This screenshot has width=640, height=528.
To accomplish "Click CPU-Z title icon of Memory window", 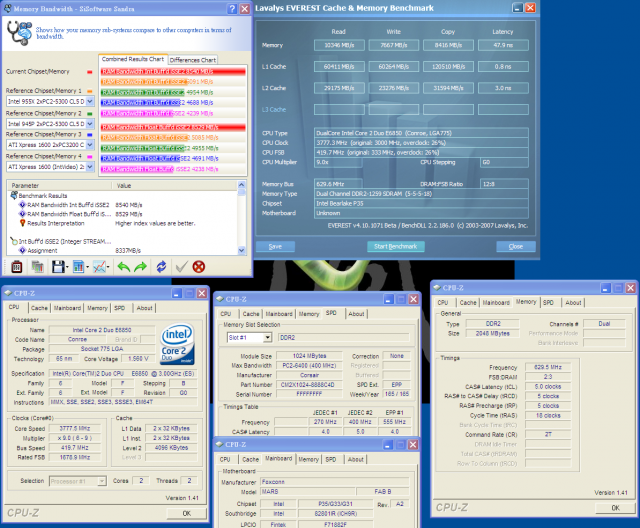I will pos(437,288).
